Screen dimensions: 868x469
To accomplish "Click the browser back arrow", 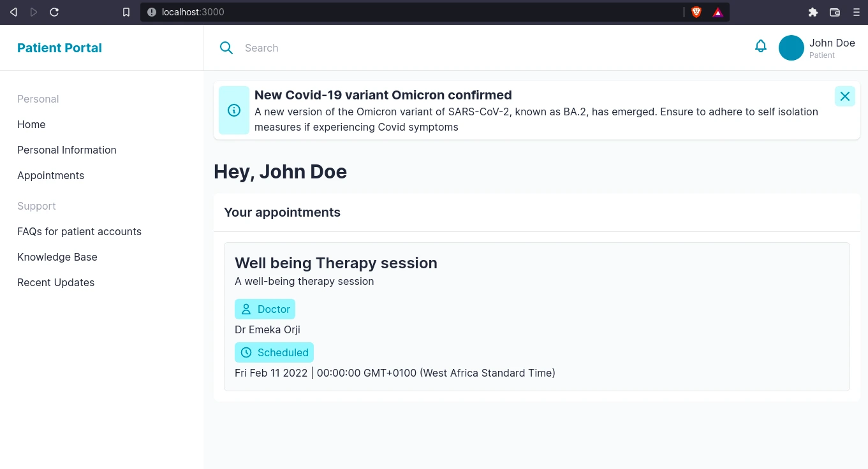I will pos(13,12).
